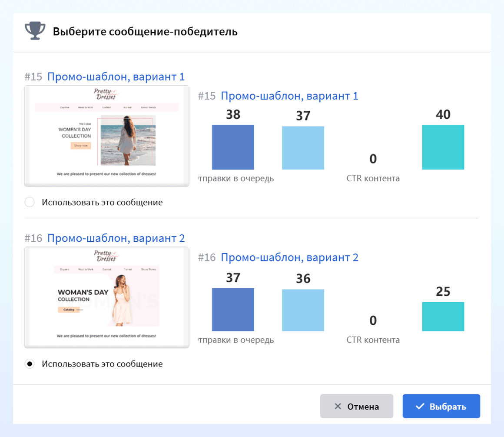Click the queue label under variant 2 chart

coord(236,340)
